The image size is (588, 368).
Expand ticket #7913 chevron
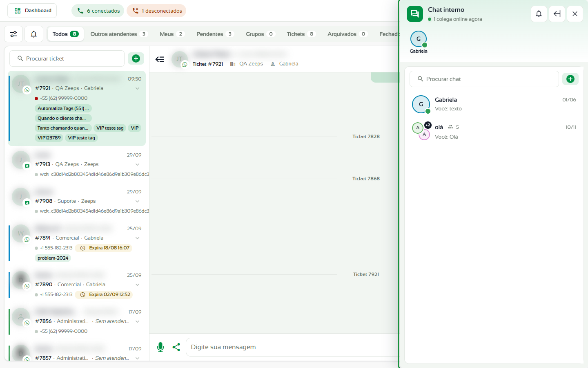(x=138, y=164)
